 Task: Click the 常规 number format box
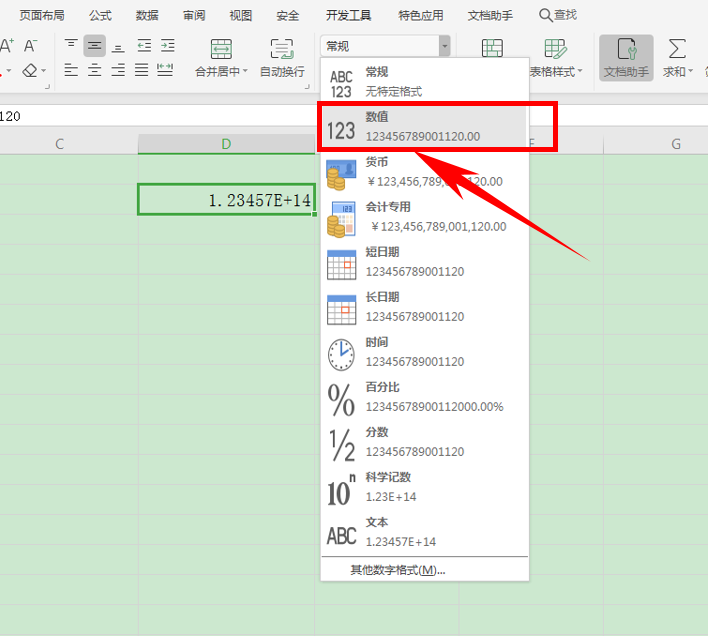[380, 46]
